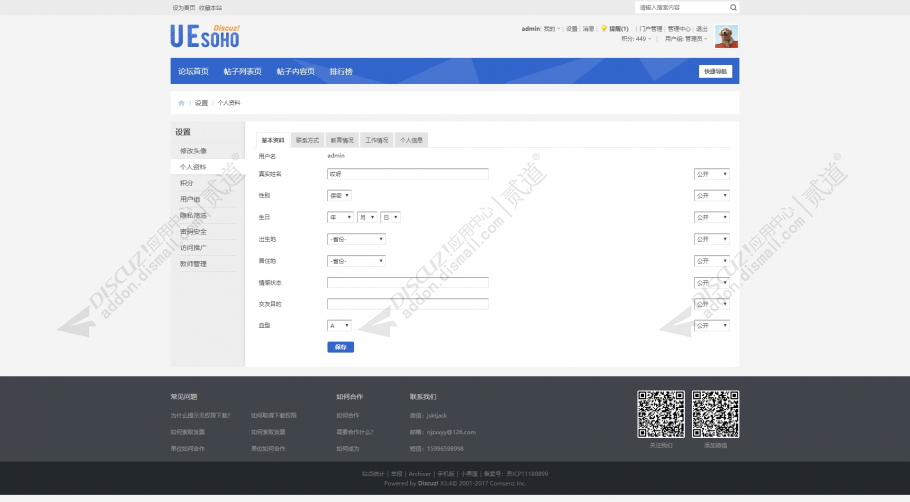Open footer link 如何取得下载权限
Screen dimensions: 910x502
click(273, 416)
